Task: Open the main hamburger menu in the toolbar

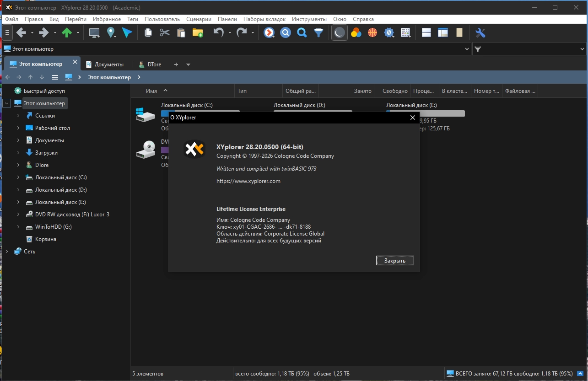Action: pyautogui.click(x=7, y=33)
